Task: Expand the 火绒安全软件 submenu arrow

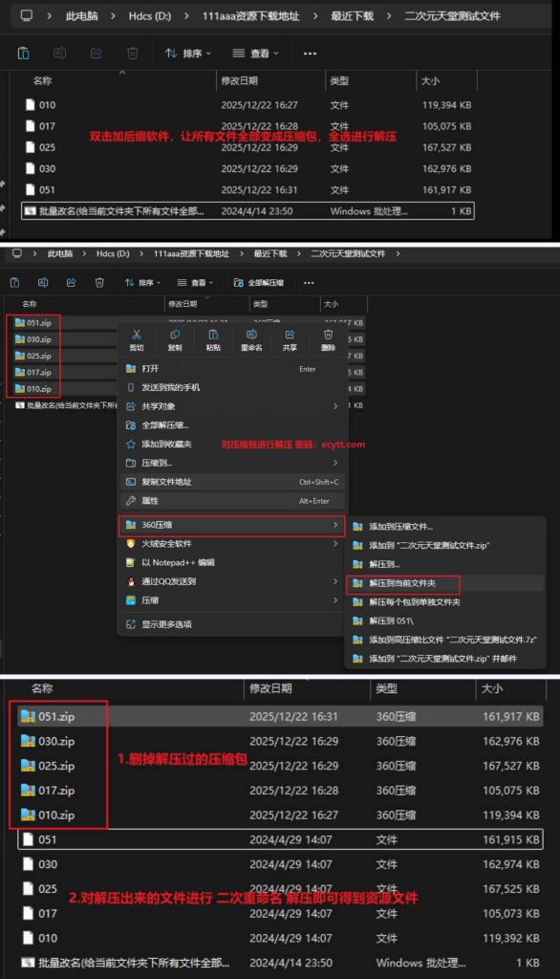Action: click(335, 544)
